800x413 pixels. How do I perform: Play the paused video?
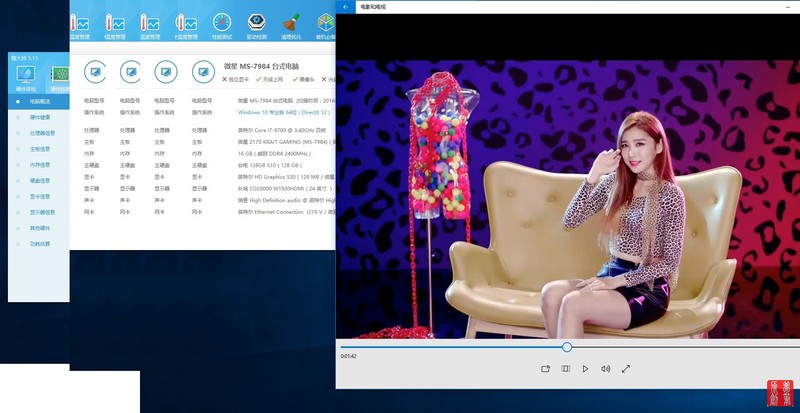585,369
